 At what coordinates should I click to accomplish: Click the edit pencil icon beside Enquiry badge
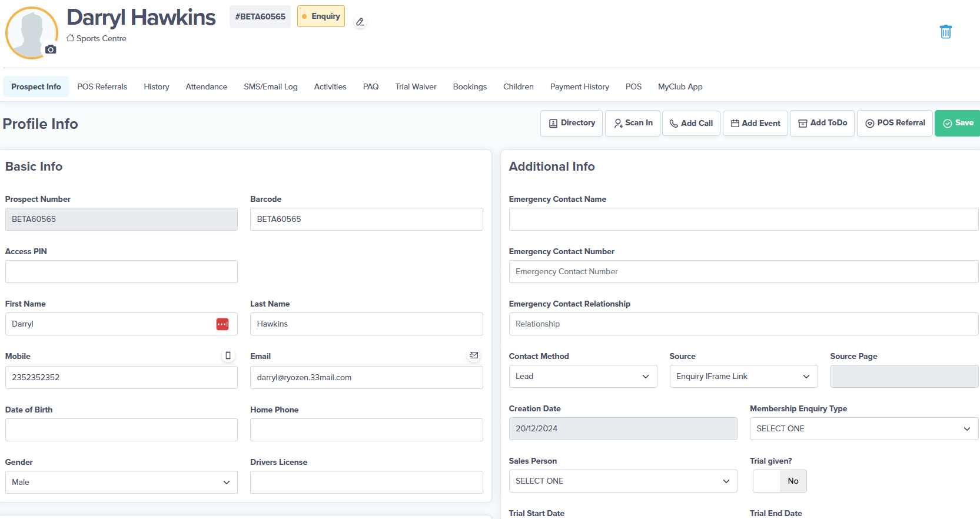[360, 22]
